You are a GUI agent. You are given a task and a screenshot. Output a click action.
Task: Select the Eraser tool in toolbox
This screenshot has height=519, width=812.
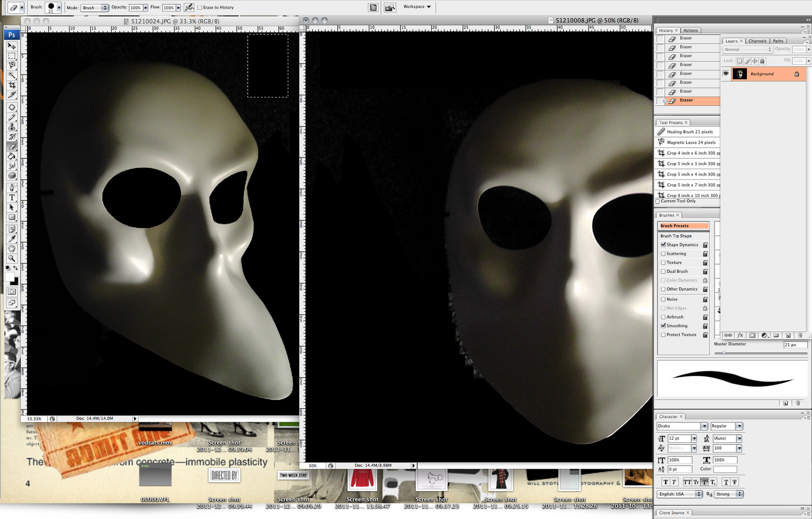pyautogui.click(x=12, y=147)
